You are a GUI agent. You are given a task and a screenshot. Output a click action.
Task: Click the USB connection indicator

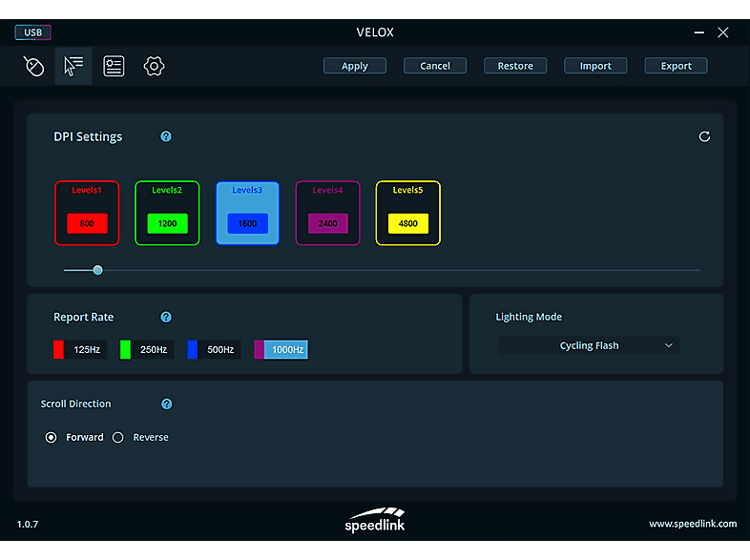(x=33, y=32)
